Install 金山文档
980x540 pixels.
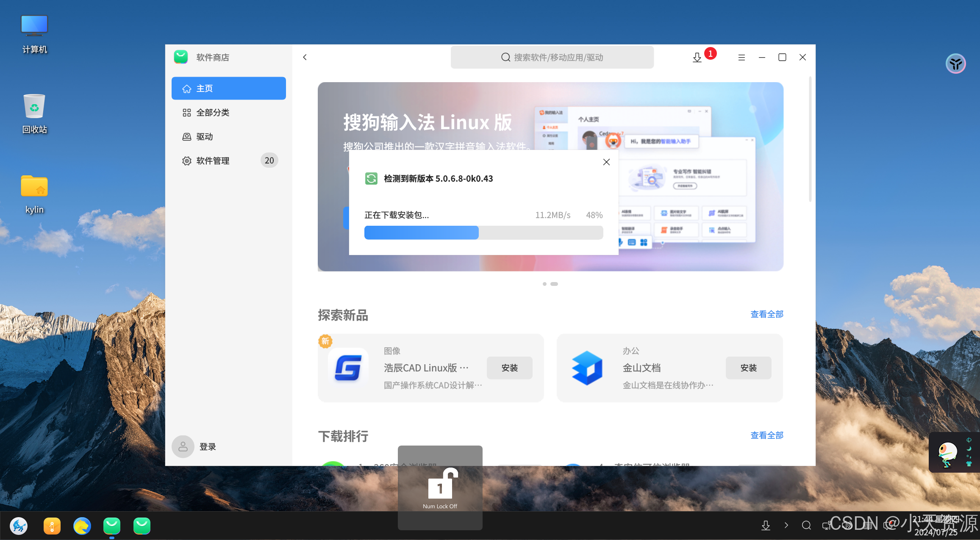pyautogui.click(x=748, y=368)
